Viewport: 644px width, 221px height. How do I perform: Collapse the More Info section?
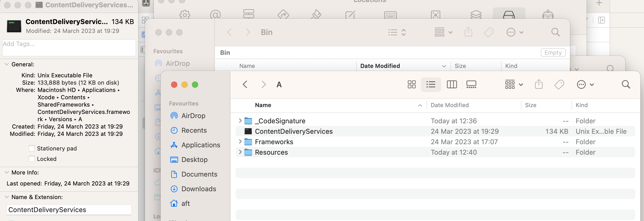(x=7, y=172)
